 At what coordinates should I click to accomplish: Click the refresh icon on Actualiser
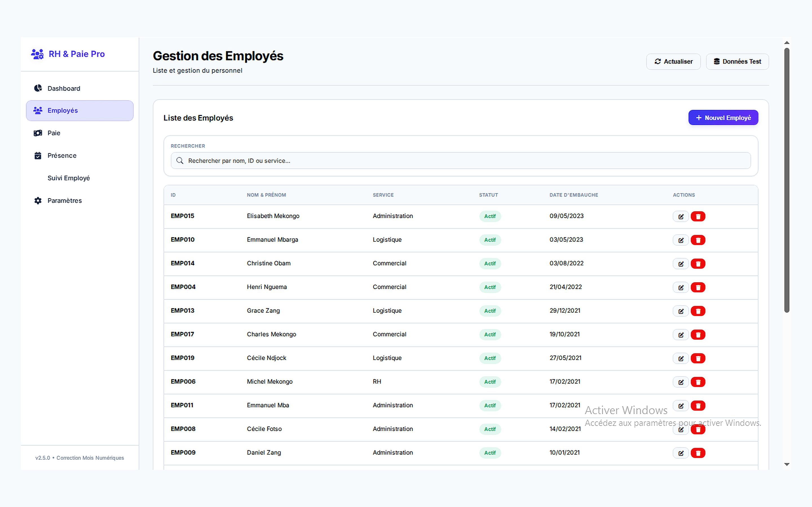point(658,61)
